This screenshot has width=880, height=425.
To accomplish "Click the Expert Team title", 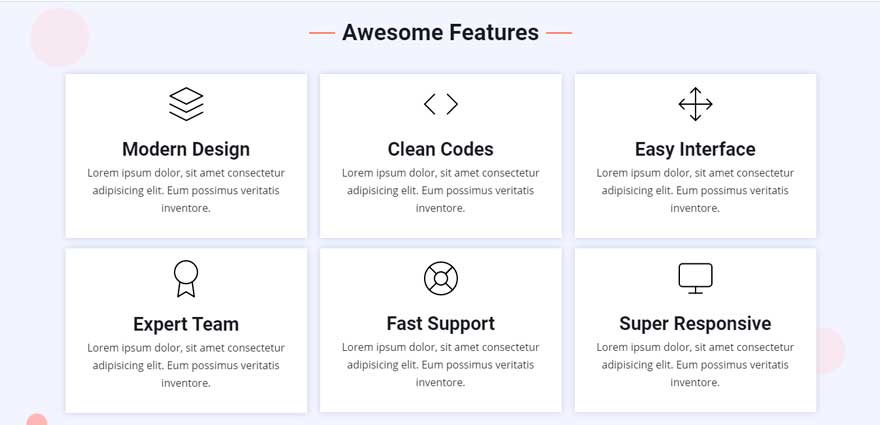I will click(x=186, y=324).
